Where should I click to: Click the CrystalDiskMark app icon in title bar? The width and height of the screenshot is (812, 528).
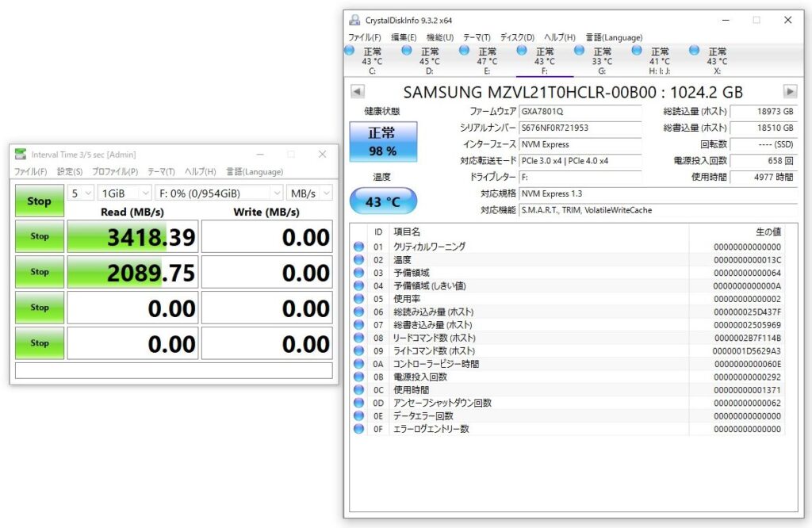click(21, 155)
